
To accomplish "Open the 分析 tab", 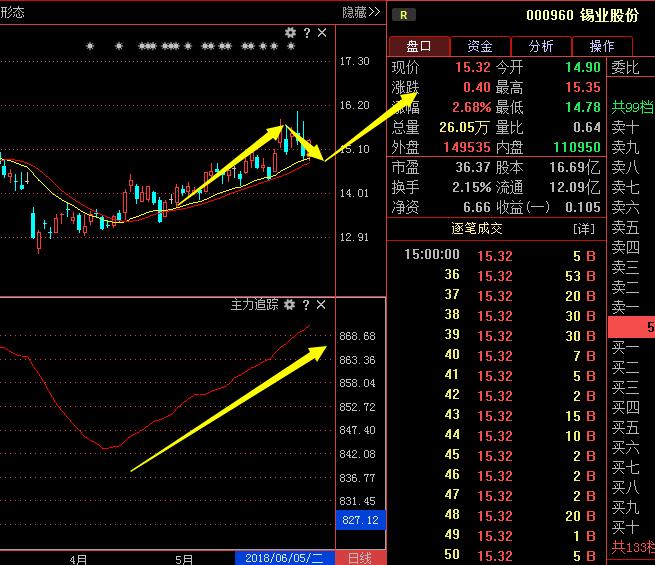I will (x=541, y=46).
